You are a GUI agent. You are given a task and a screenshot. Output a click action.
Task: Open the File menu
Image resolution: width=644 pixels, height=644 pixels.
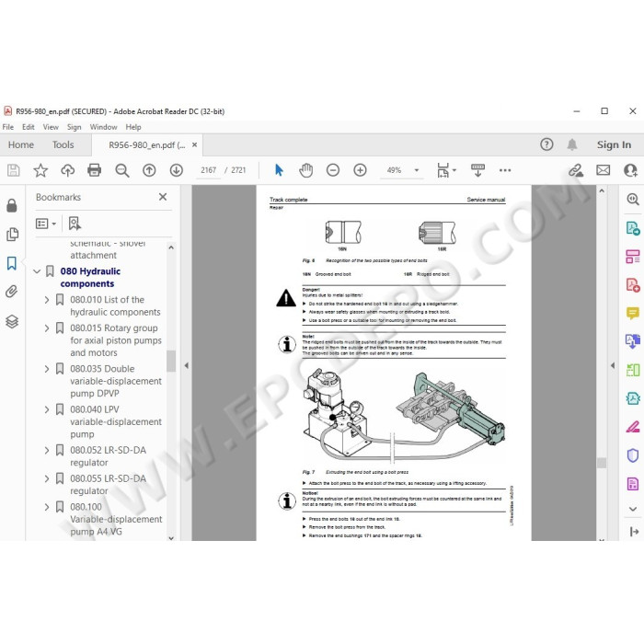point(7,127)
